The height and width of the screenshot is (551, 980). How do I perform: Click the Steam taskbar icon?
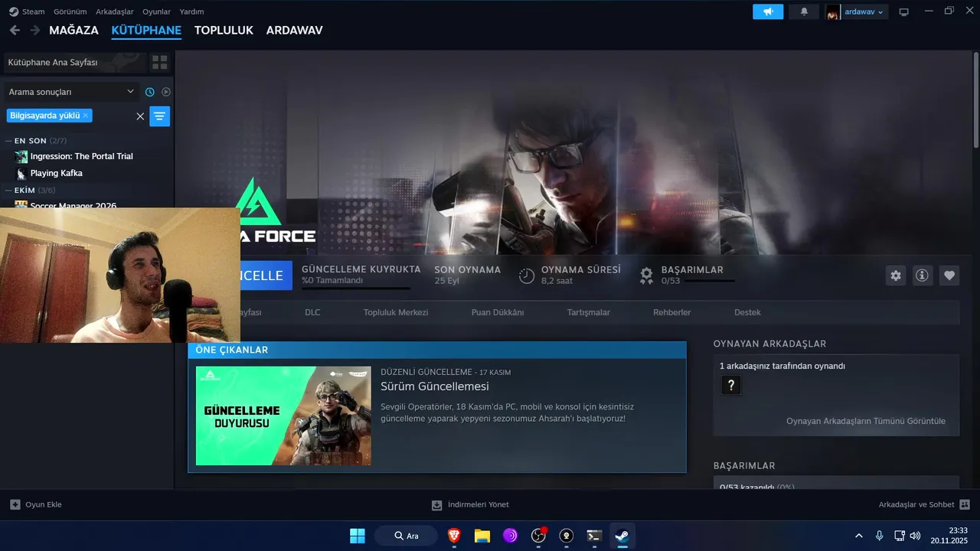(x=622, y=536)
